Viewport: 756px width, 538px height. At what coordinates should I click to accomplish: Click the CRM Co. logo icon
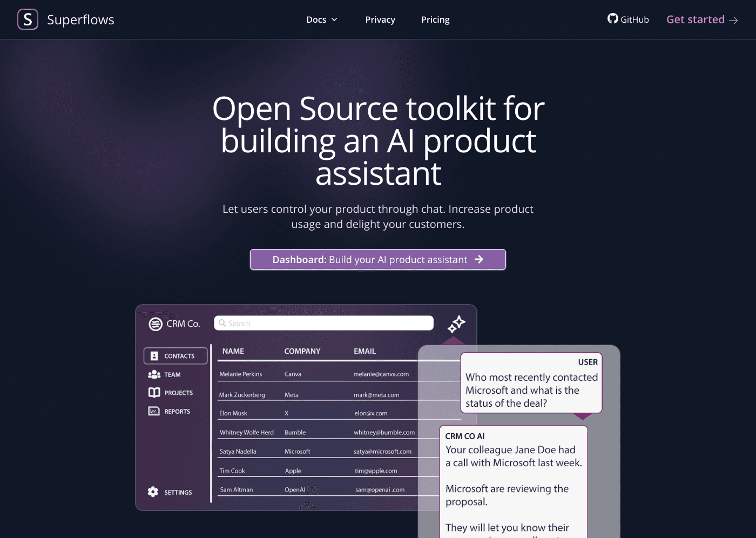coord(156,324)
